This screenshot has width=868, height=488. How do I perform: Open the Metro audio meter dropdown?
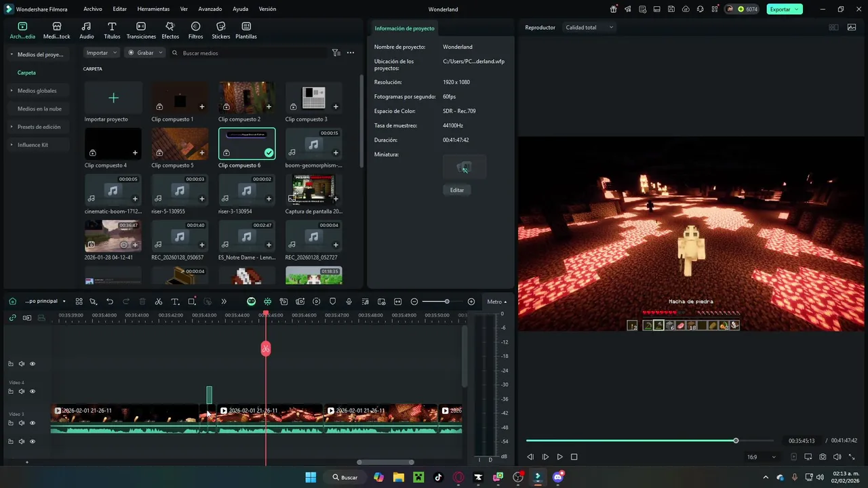pos(496,302)
